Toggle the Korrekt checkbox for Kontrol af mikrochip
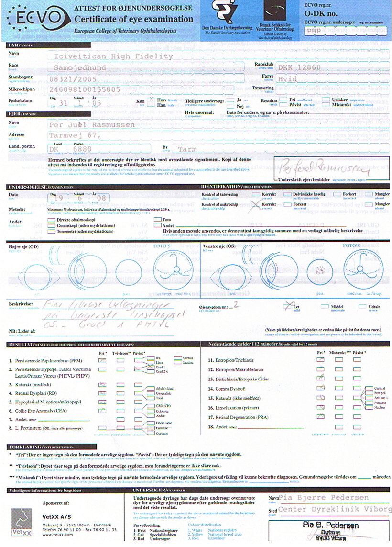This screenshot has width=392, height=547. pyautogui.click(x=256, y=204)
